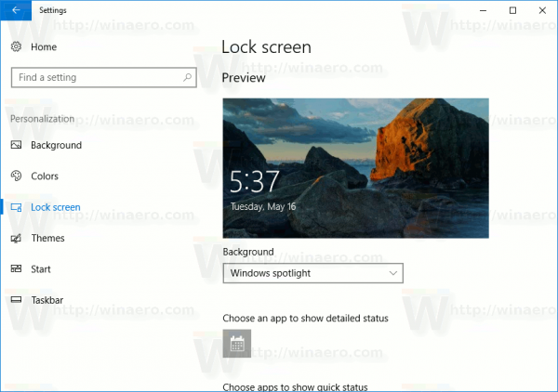The image size is (558, 392).
Task: Click the Choose an app to show detailed status text
Action: click(305, 318)
